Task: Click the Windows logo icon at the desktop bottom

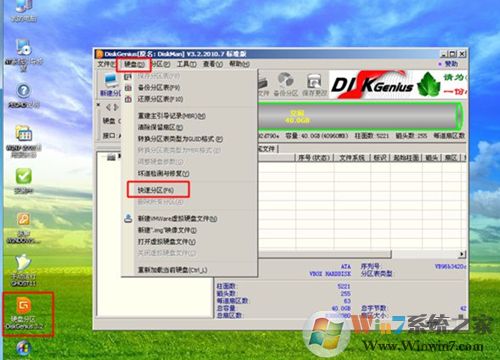Action: pyautogui.click(x=23, y=349)
